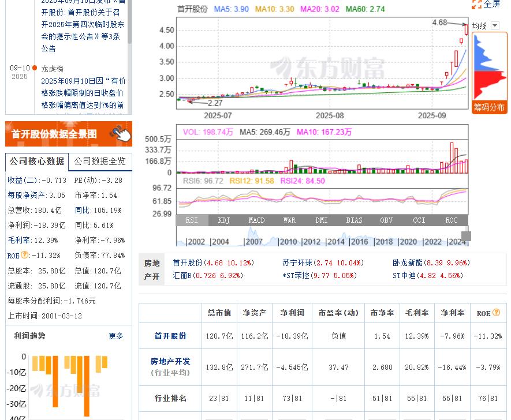The width and height of the screenshot is (511, 420).
Task: Open ROE metric link in core data
Action: coord(13,256)
